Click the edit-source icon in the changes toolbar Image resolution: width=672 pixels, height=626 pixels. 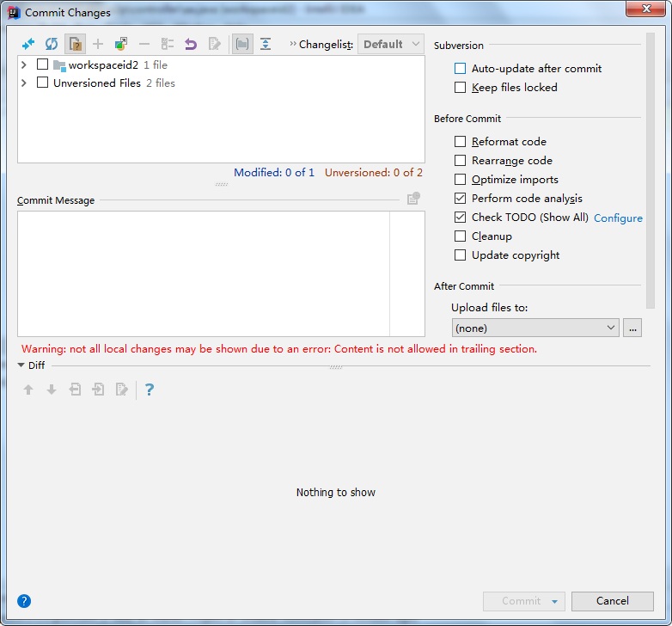[214, 44]
